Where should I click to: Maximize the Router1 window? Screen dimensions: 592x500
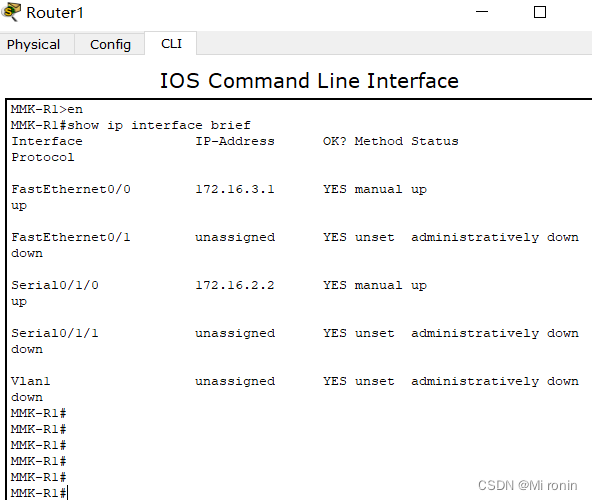(x=540, y=12)
